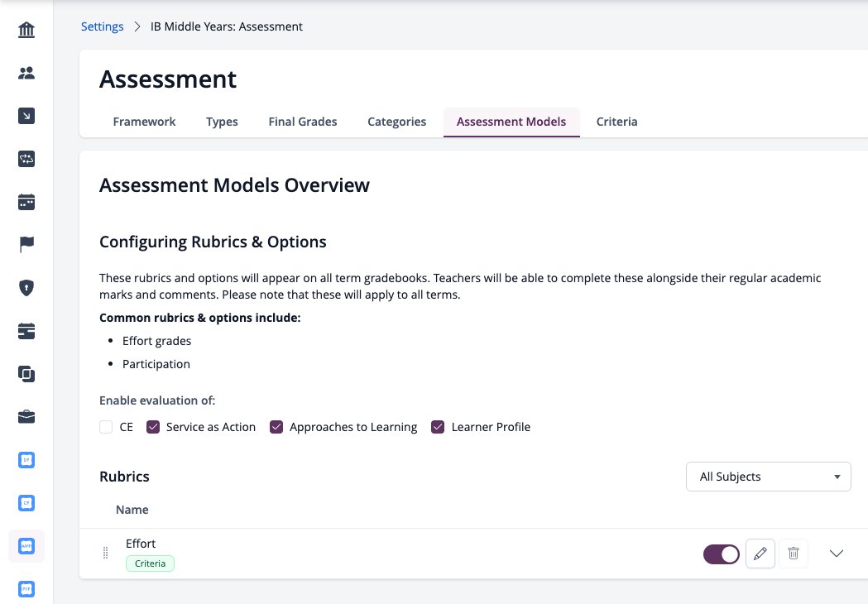Open the people icon in sidebar
The height and width of the screenshot is (604, 868).
[26, 73]
